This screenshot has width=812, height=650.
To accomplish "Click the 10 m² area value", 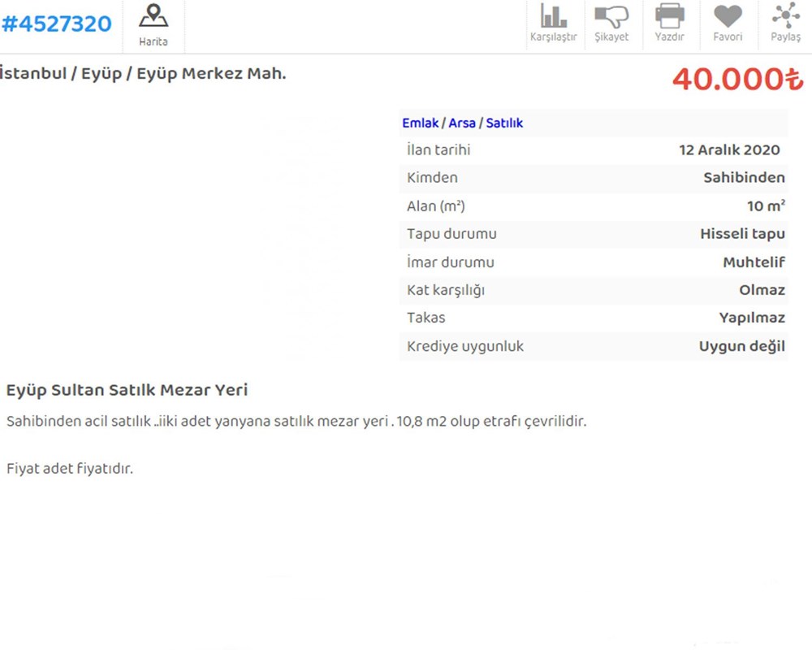I will point(766,206).
